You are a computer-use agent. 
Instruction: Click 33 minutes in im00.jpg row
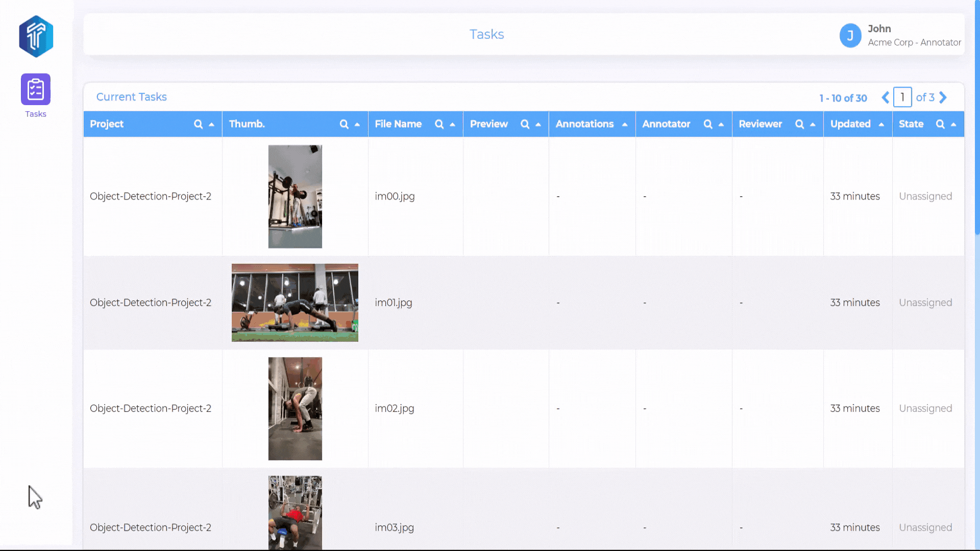tap(855, 196)
